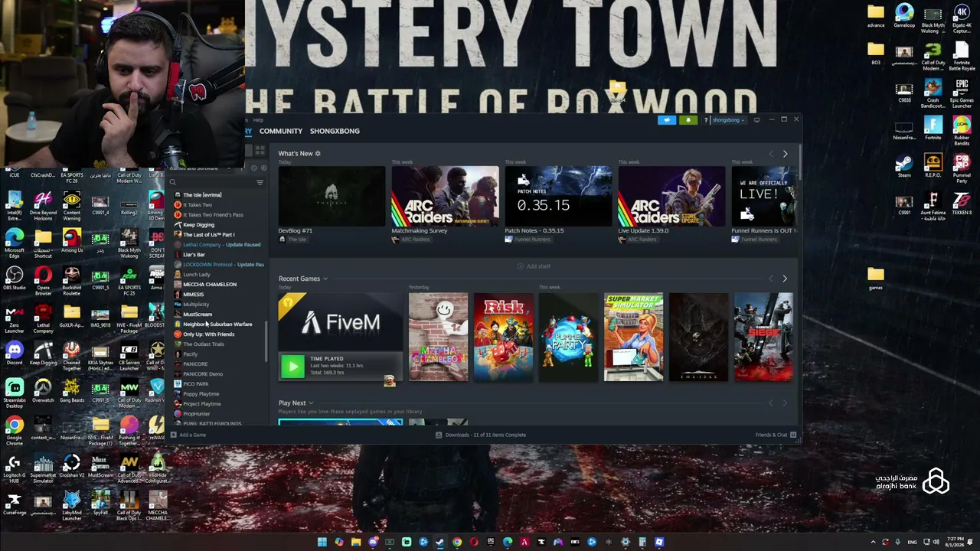Viewport: 980px width, 551px height.
Task: Open the SHONGXBONG profile tab
Action: (335, 131)
